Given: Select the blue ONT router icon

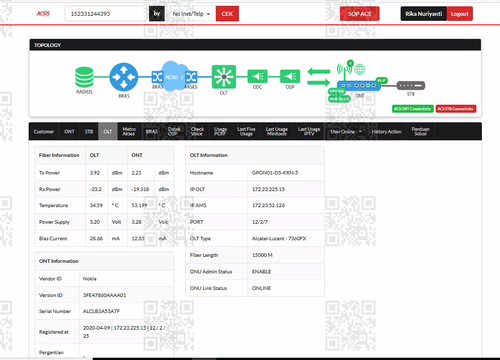Looking at the screenshot, I should coord(359,86).
